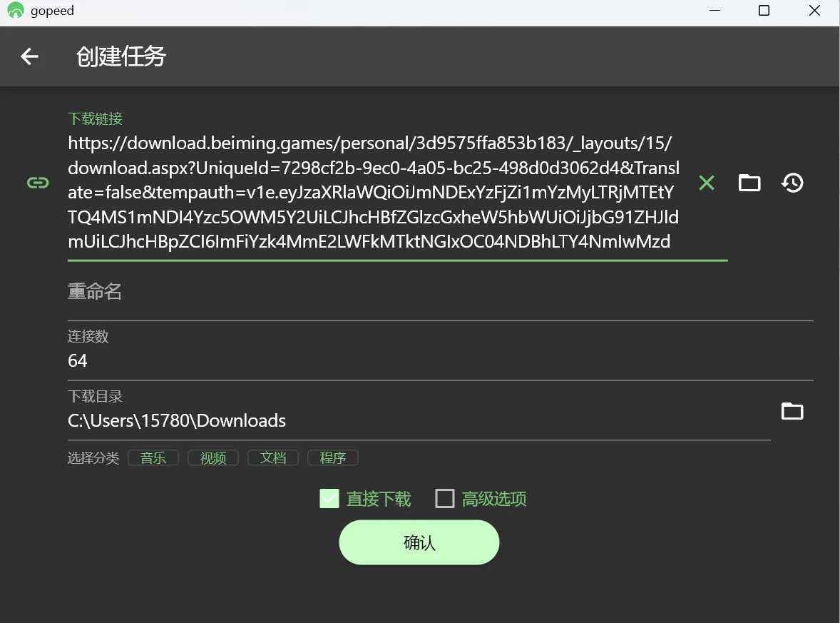Close the gopeed window
The height and width of the screenshot is (623, 840).
point(814,11)
